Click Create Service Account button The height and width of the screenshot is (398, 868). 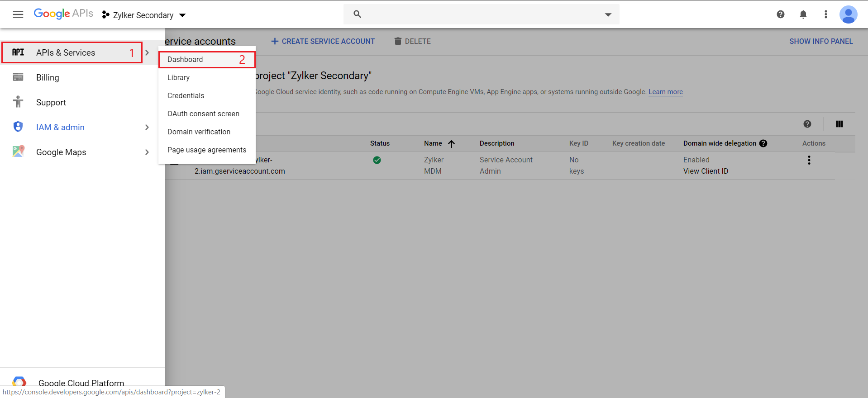[x=323, y=41]
